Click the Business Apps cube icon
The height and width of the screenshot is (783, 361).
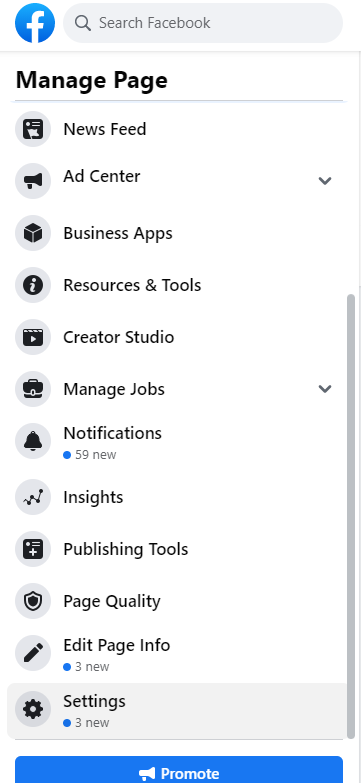pyautogui.click(x=33, y=233)
